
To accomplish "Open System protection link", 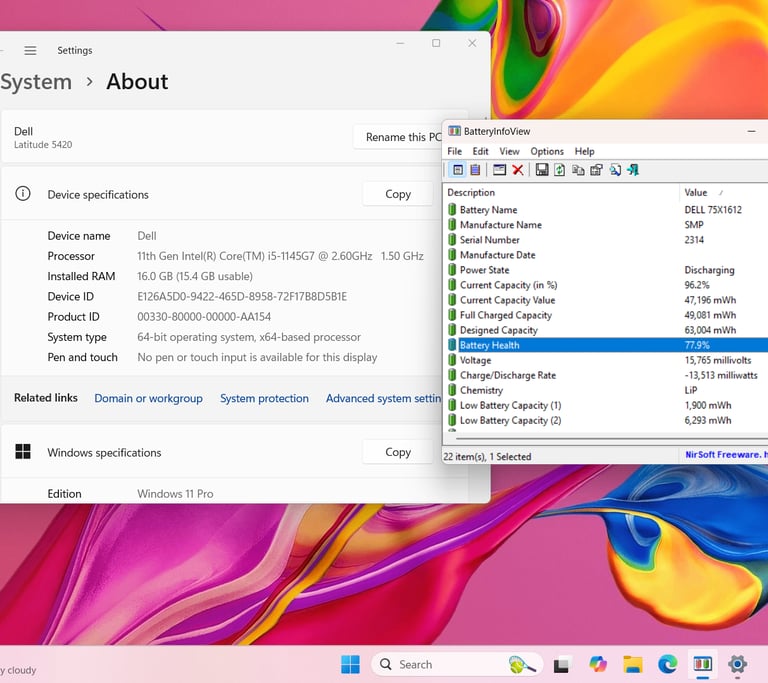I will coord(264,398).
